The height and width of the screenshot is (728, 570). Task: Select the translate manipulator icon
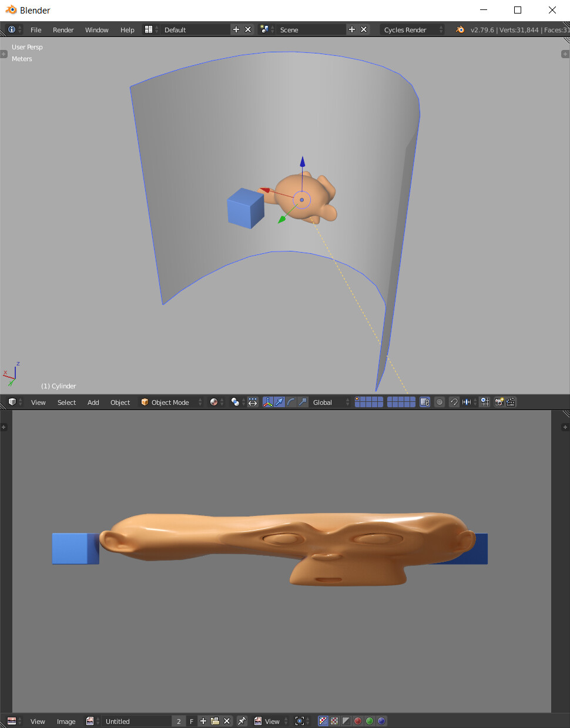(x=279, y=402)
